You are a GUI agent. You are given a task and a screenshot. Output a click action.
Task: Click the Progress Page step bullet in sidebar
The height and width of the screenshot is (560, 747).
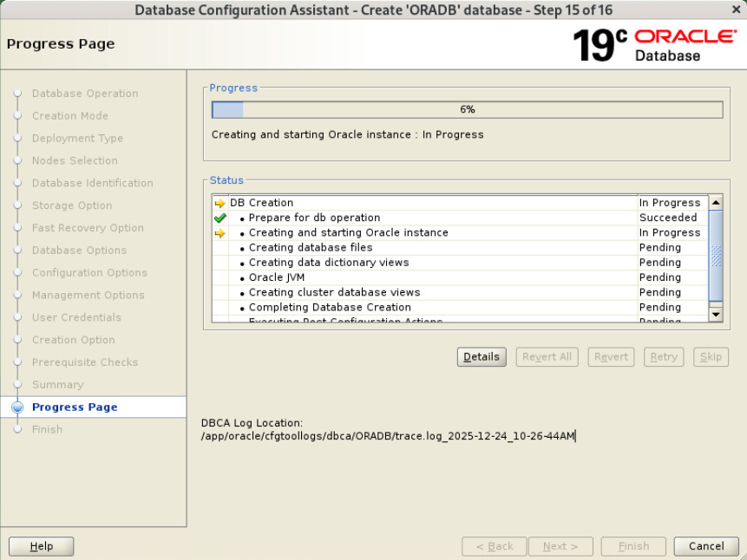[x=17, y=407]
